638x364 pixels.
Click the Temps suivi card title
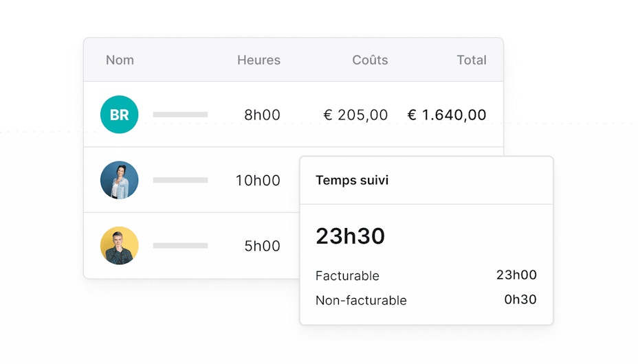[x=352, y=181]
